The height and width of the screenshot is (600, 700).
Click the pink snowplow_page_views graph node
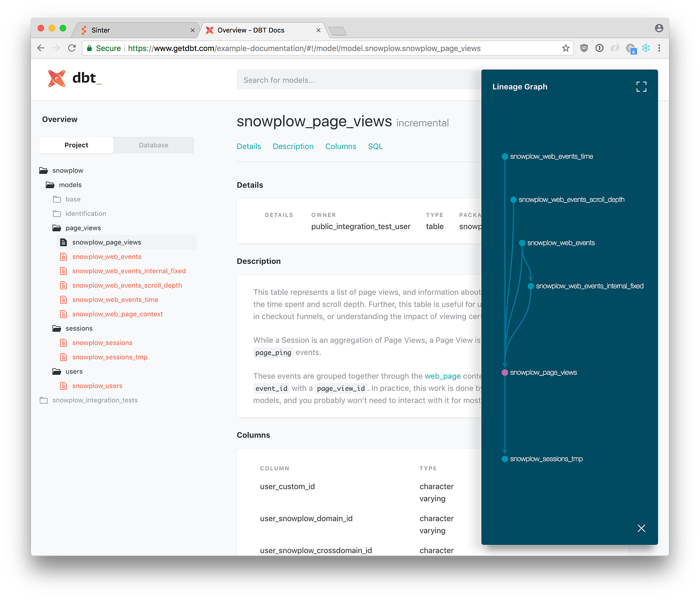pos(504,372)
